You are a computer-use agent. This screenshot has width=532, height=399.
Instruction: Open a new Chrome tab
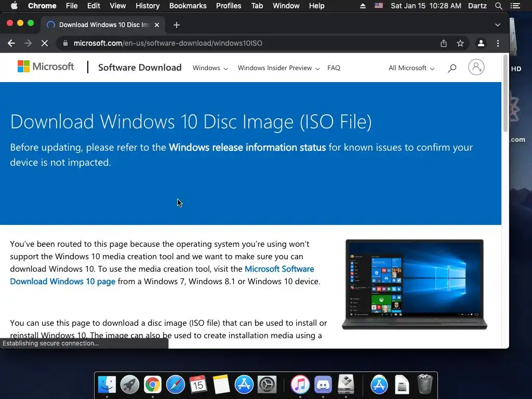(x=177, y=25)
